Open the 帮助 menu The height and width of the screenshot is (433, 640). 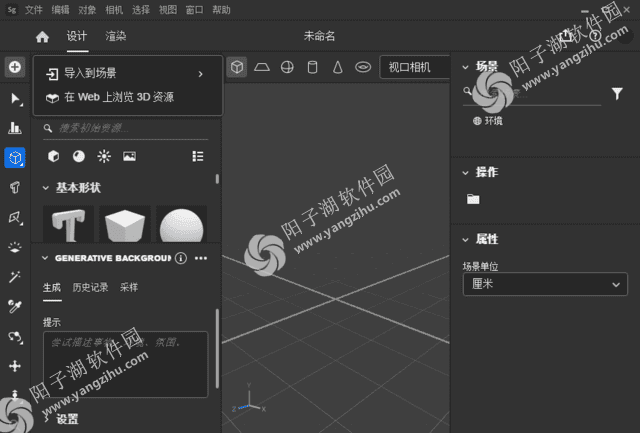[x=221, y=9]
